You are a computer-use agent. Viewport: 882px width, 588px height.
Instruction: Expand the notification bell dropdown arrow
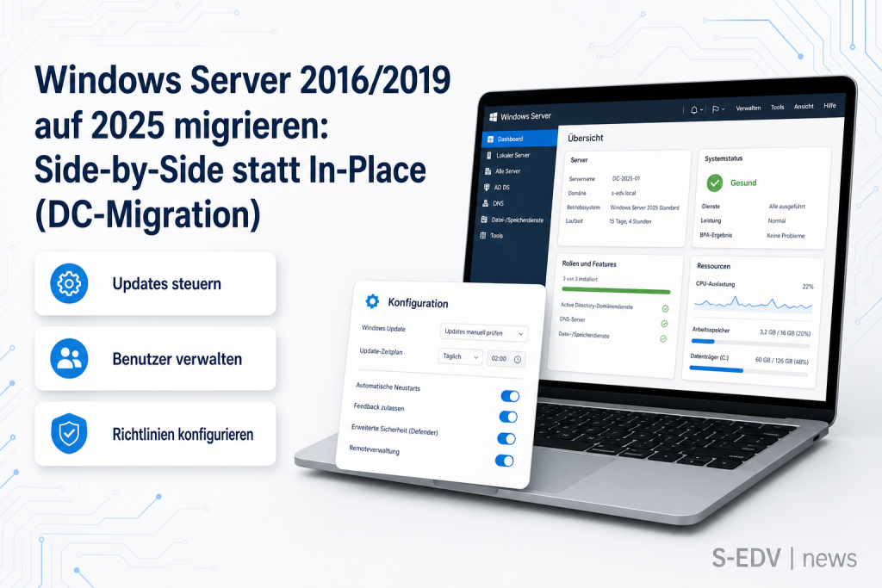pyautogui.click(x=701, y=110)
